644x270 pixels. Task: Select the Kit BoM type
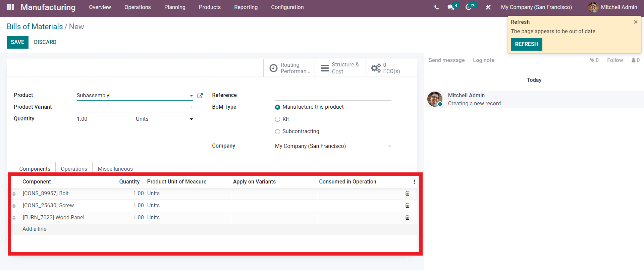point(277,119)
